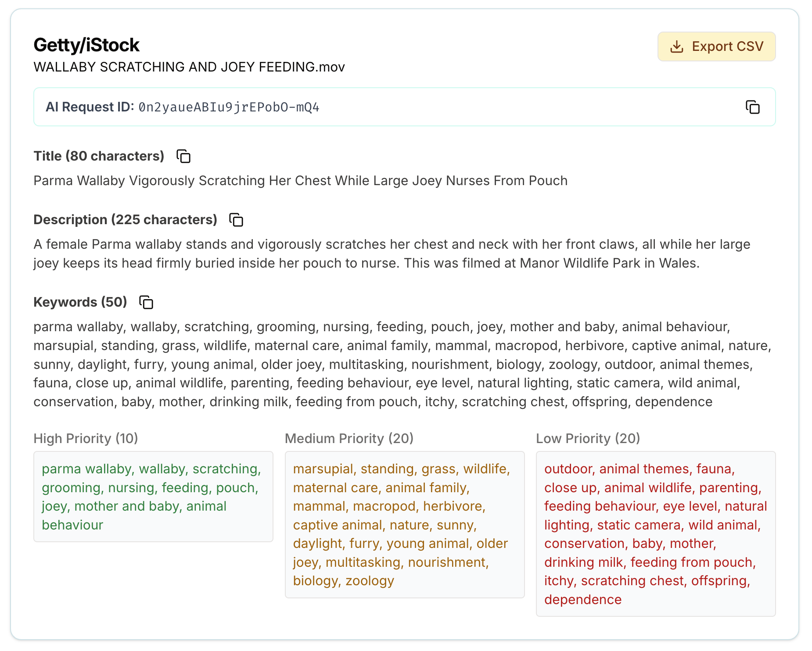Click the Low Priority (20) heading
Image resolution: width=812 pixels, height=651 pixels.
tap(588, 438)
